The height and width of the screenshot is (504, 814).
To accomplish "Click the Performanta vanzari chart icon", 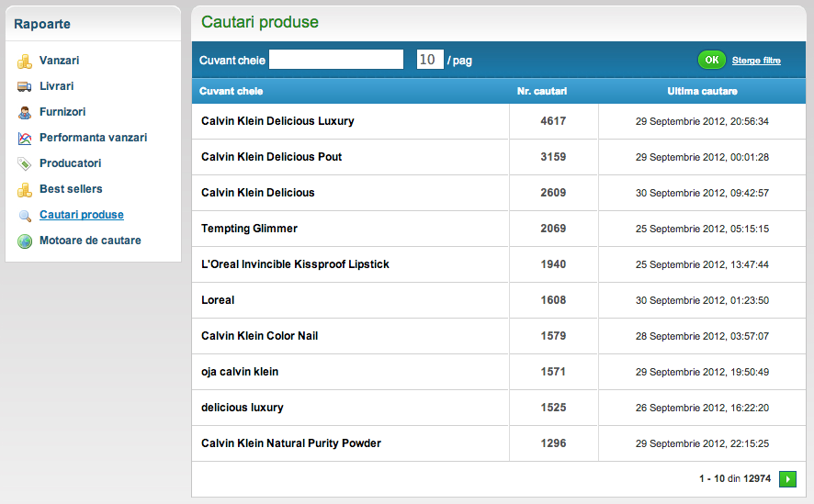I will pyautogui.click(x=25, y=138).
